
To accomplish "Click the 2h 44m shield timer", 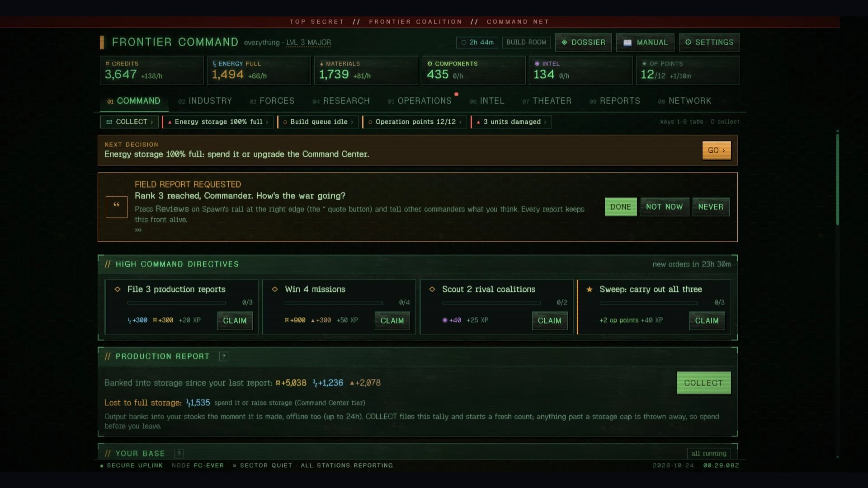I will (x=477, y=42).
